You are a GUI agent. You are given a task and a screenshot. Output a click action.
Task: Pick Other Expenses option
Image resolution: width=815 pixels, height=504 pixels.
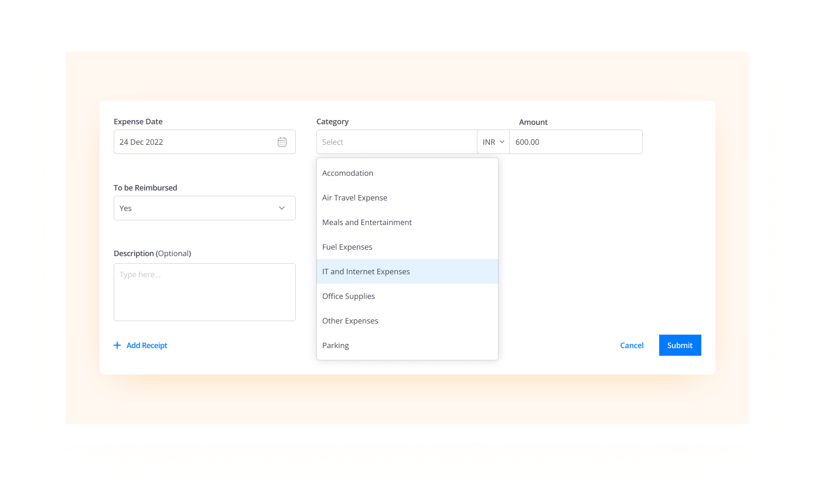(x=350, y=321)
